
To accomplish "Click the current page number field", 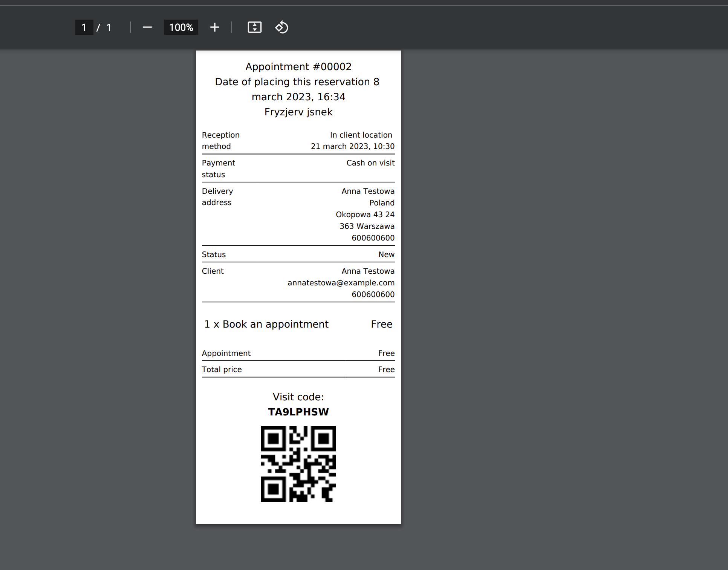I will coord(84,28).
